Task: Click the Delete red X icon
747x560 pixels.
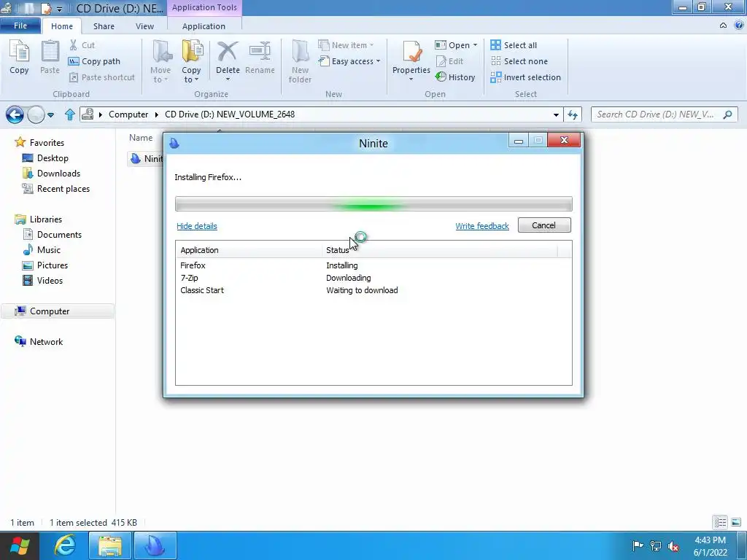Action: tap(228, 52)
